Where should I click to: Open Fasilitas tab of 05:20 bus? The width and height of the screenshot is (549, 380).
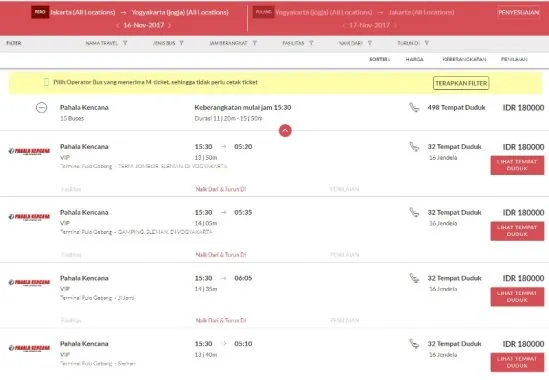(x=71, y=189)
